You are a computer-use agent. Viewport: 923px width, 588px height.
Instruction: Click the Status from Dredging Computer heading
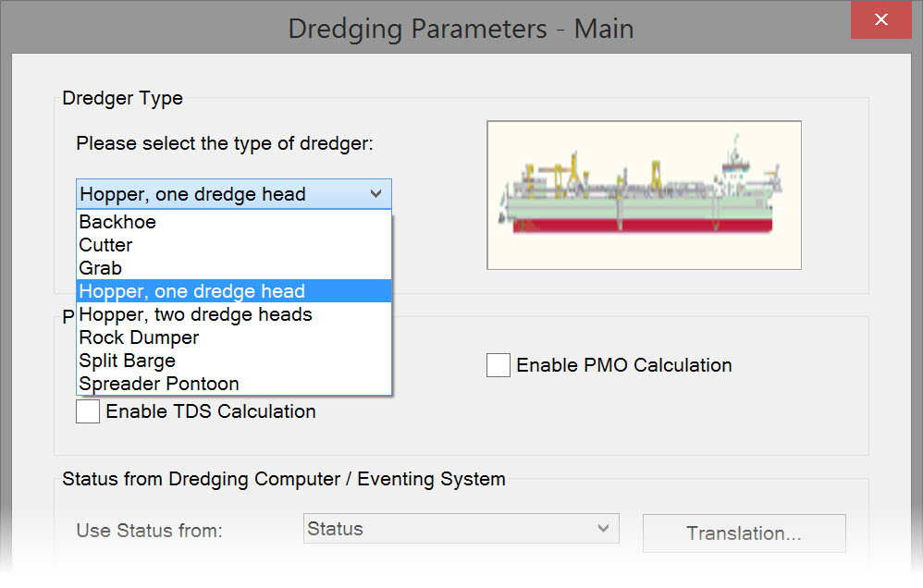pyautogui.click(x=283, y=479)
